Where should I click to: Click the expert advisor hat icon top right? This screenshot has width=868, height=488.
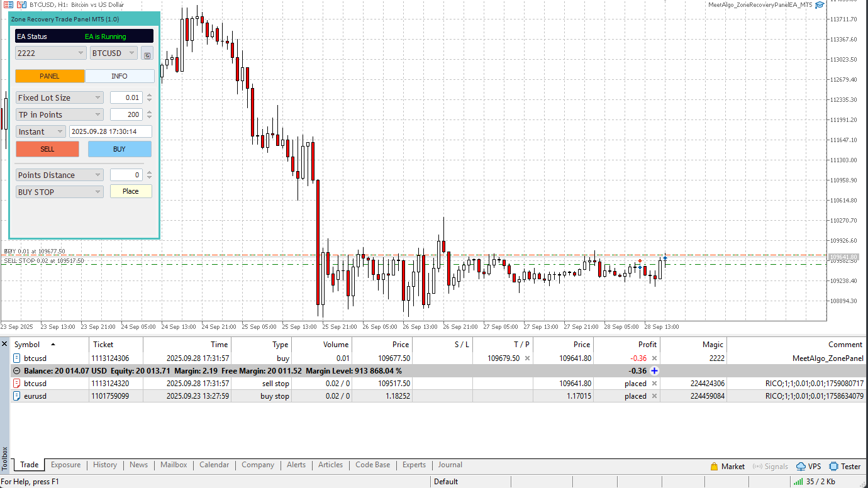820,5
